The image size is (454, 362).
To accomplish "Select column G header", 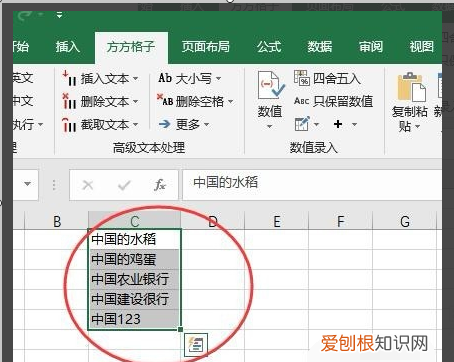I will click(405, 221).
